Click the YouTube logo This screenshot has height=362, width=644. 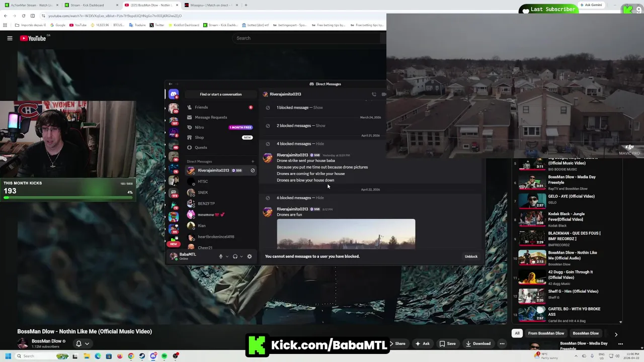pos(33,38)
